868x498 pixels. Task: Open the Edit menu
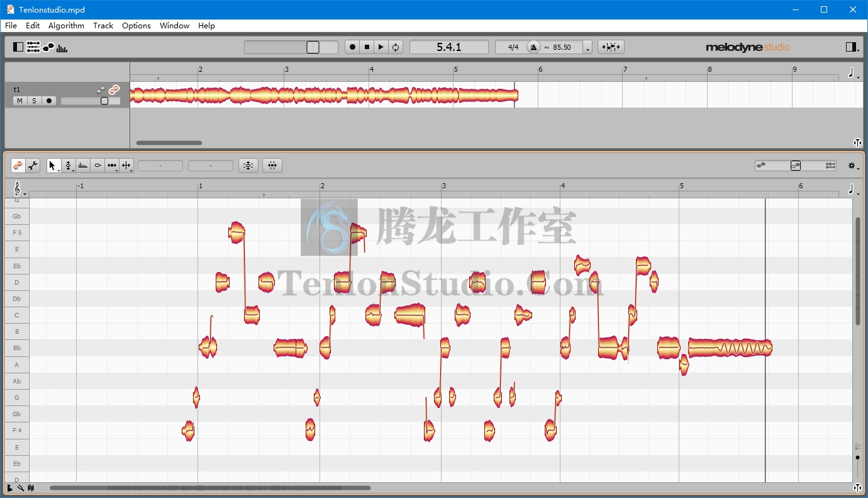point(33,26)
